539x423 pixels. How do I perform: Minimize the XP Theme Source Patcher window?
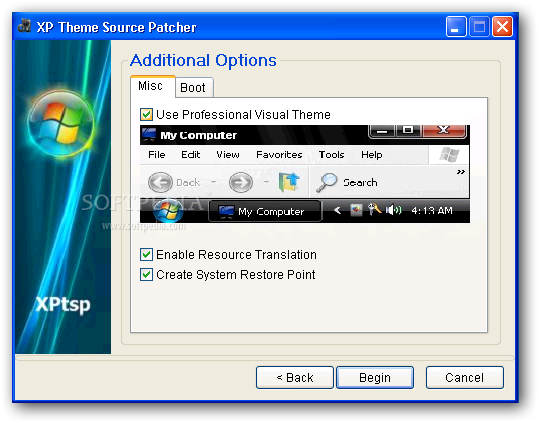[x=456, y=26]
